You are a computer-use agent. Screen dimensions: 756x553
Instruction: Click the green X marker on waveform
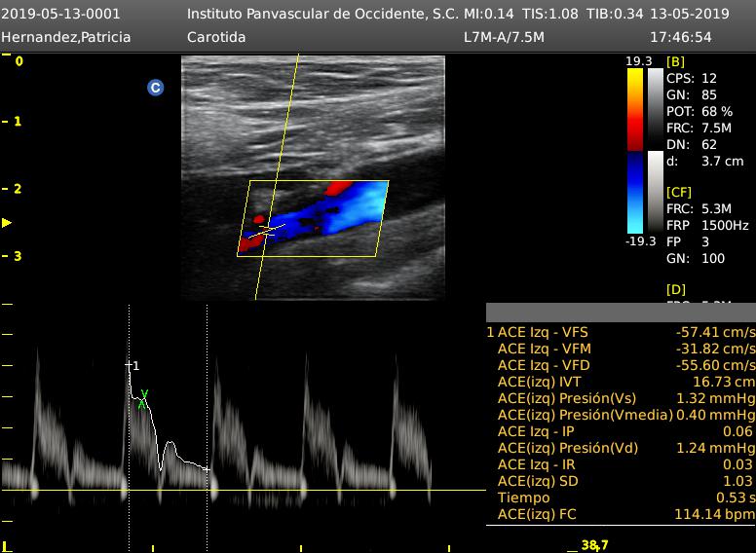(143, 396)
